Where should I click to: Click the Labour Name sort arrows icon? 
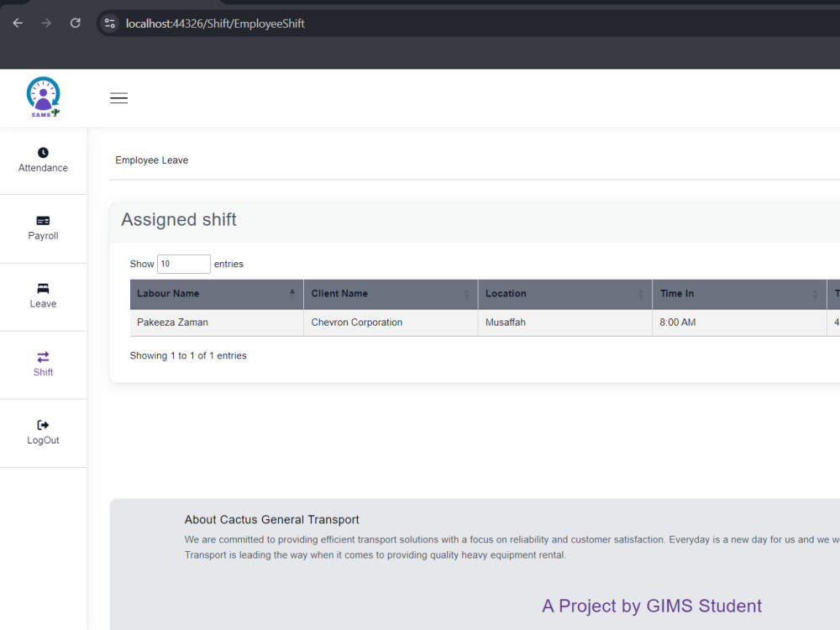click(292, 293)
